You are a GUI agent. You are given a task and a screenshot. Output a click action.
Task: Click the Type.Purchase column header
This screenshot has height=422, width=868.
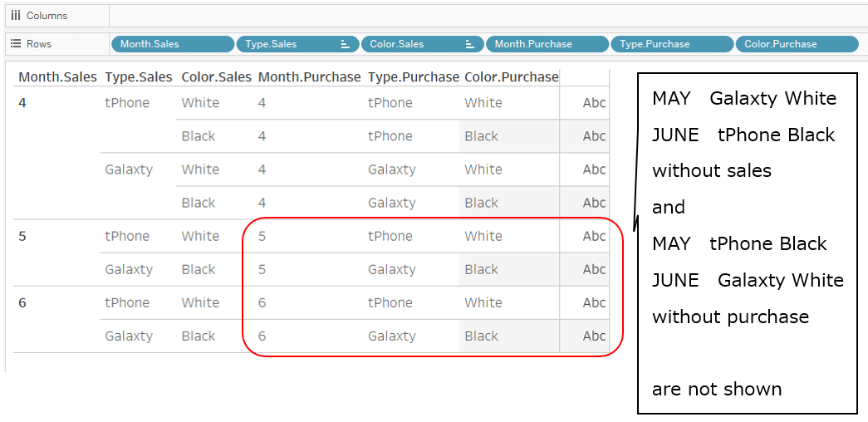[x=414, y=77]
